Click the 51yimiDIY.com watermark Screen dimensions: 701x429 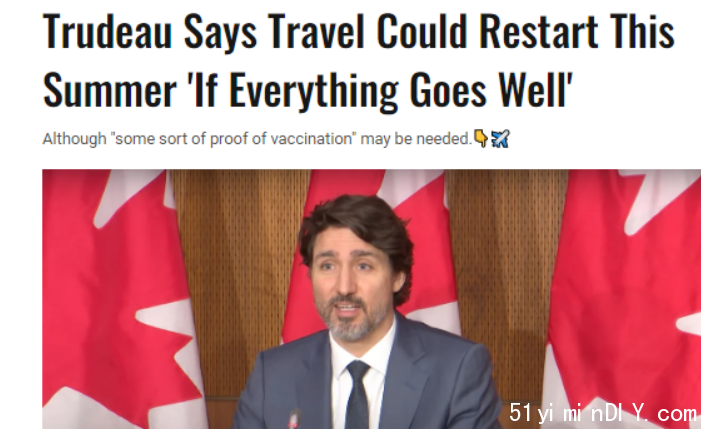(603, 412)
